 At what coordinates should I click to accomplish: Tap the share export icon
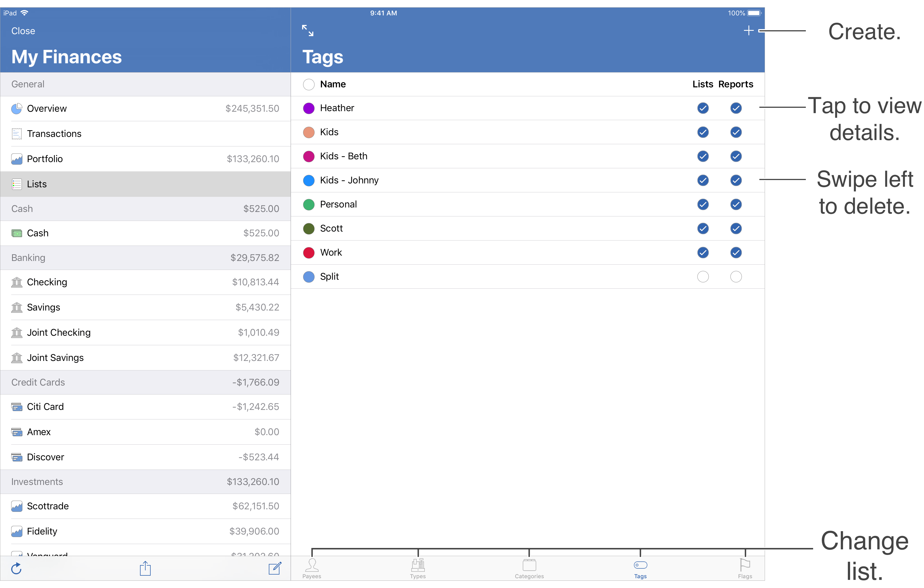pyautogui.click(x=145, y=568)
